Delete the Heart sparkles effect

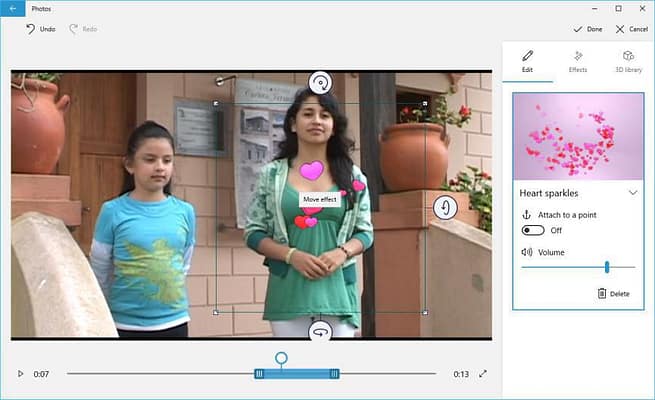pos(613,293)
